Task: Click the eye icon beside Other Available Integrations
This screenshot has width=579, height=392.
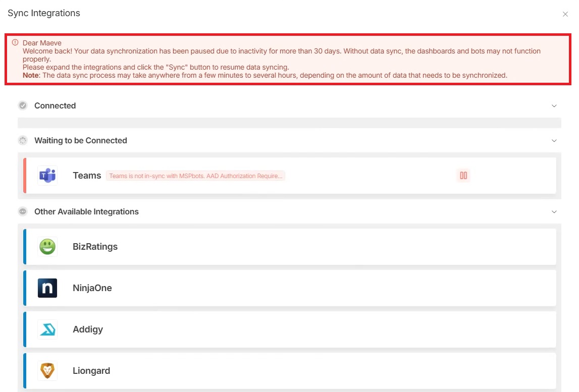Action: click(x=23, y=211)
